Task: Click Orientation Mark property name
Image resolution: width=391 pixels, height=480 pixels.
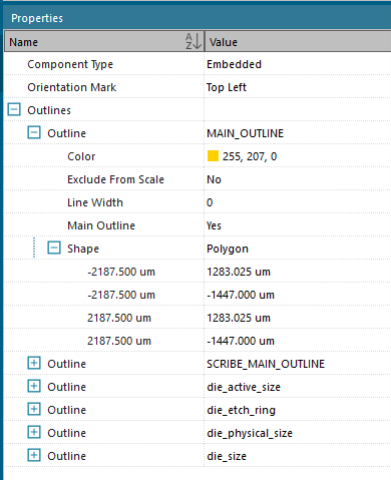Action: pyautogui.click(x=72, y=87)
